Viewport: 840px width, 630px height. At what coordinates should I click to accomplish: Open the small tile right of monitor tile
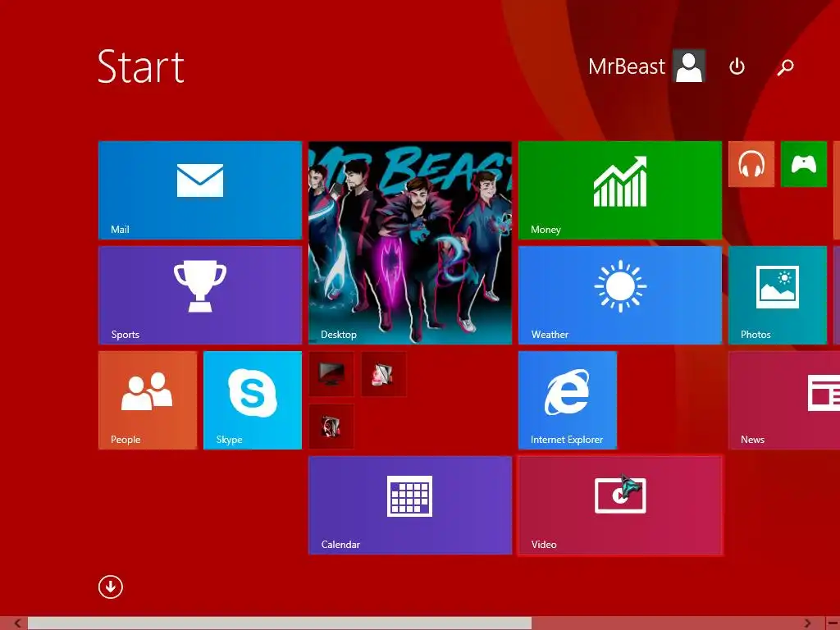click(384, 374)
